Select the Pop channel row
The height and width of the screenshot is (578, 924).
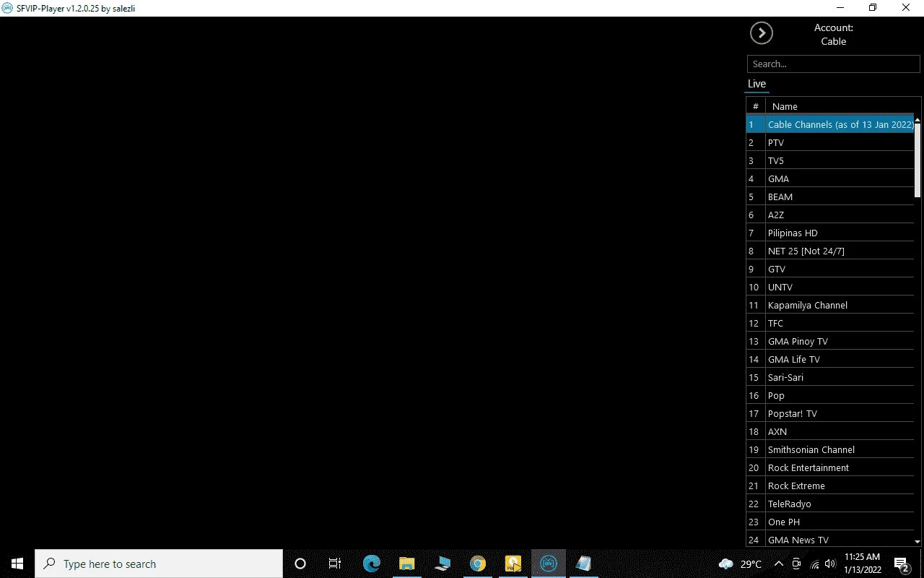[830, 395]
